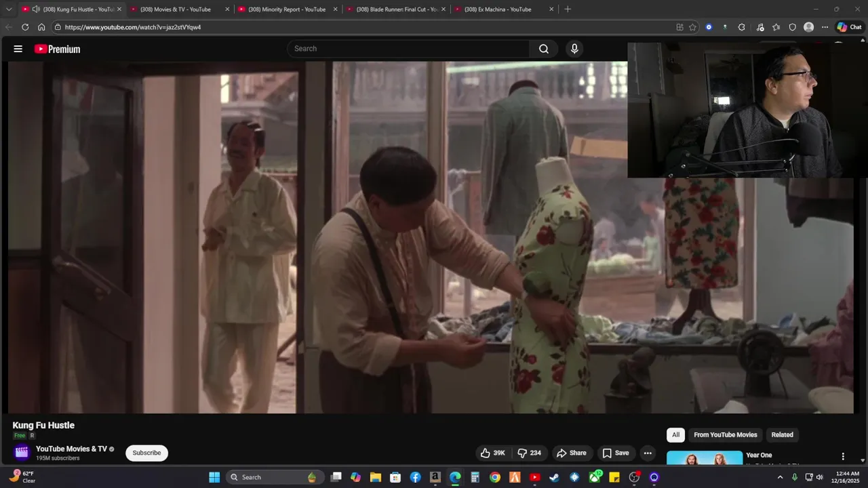Open options menu for Year One
This screenshot has width=868, height=488.
(843, 457)
